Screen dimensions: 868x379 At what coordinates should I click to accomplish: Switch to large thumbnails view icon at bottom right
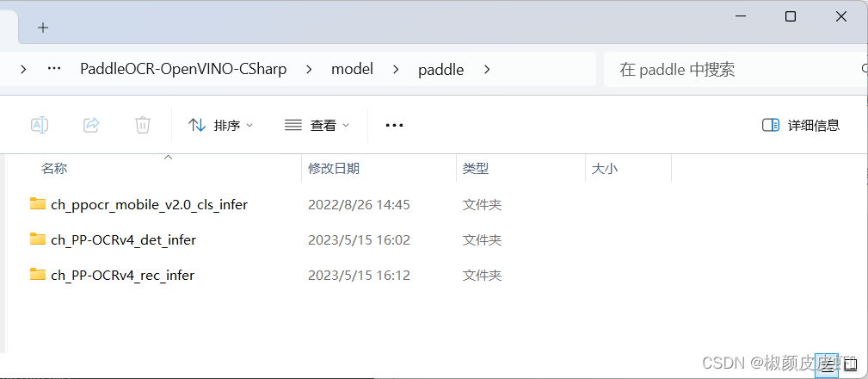[x=850, y=364]
